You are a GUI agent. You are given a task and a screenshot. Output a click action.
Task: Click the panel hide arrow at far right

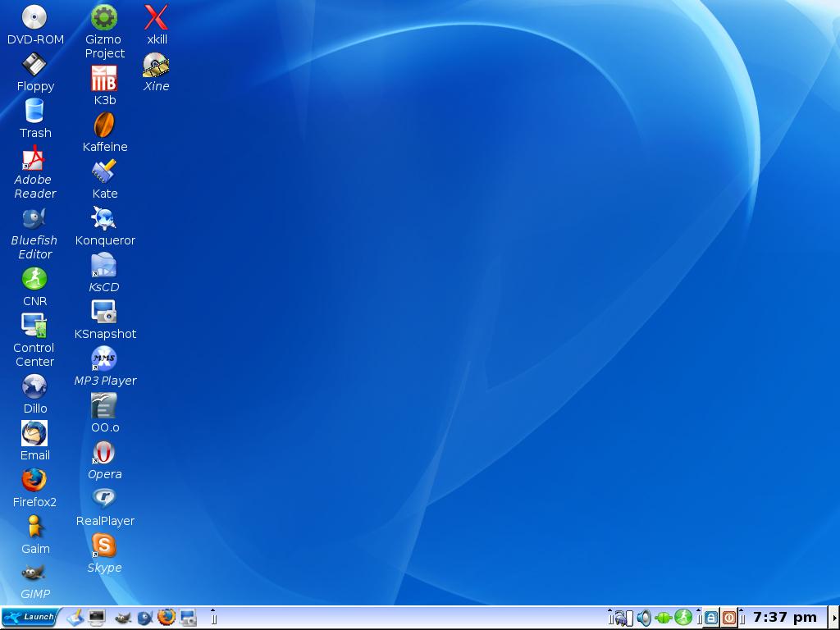pyautogui.click(x=834, y=618)
